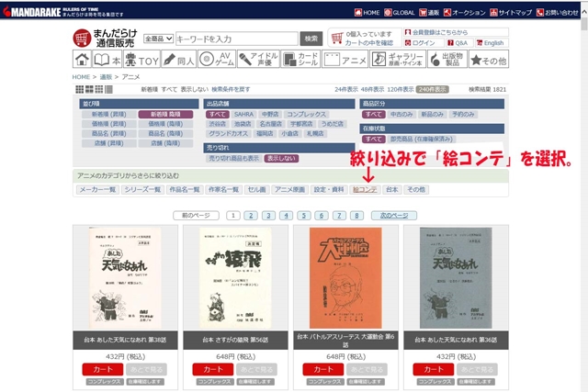Select the 絵コンテ category filter
The width and height of the screenshot is (588, 392).
[x=365, y=189]
